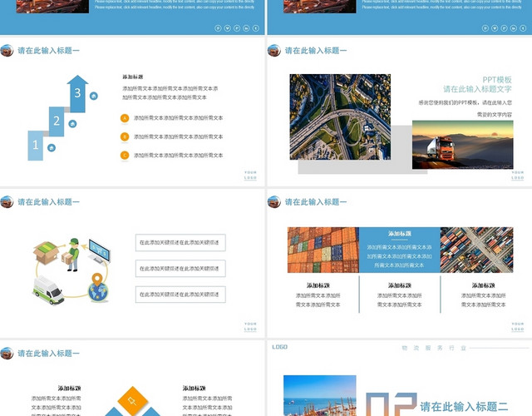Click the 'YOUR LOGO' mark on the highway slide
The height and width of the screenshot is (416, 532).
coord(518,176)
